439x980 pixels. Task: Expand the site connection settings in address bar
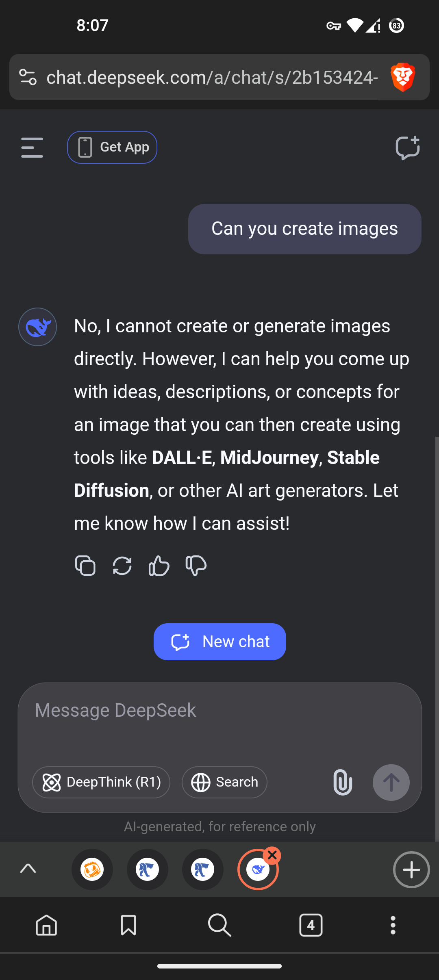tap(27, 77)
